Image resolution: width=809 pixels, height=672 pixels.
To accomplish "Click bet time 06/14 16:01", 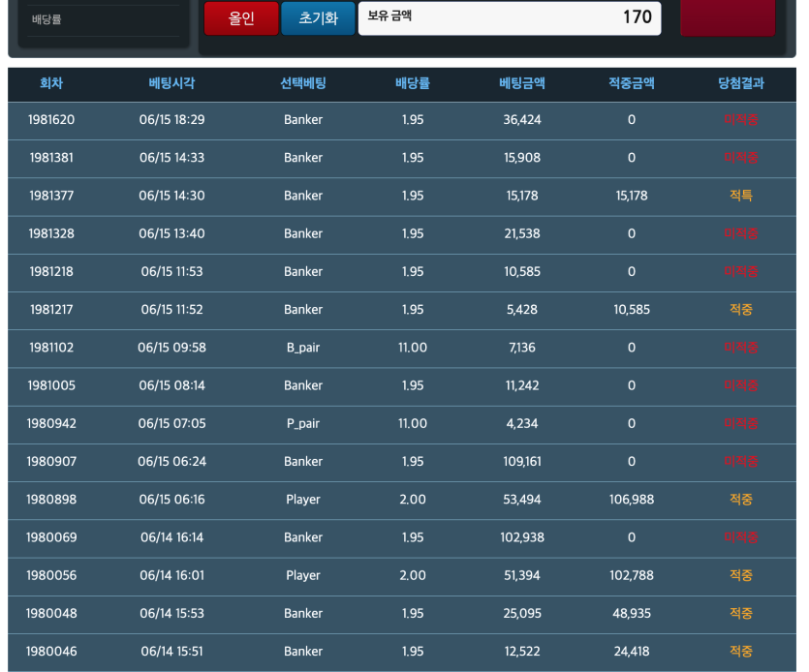I will pos(171,575).
